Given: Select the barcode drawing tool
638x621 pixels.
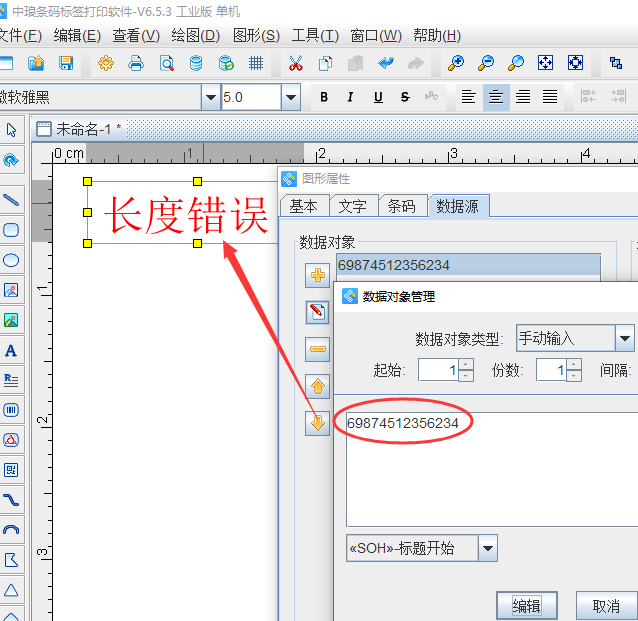Looking at the screenshot, I should [x=11, y=410].
